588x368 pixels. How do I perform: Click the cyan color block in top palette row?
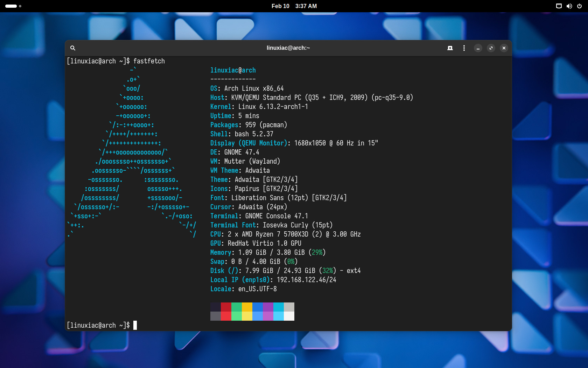[279, 307]
